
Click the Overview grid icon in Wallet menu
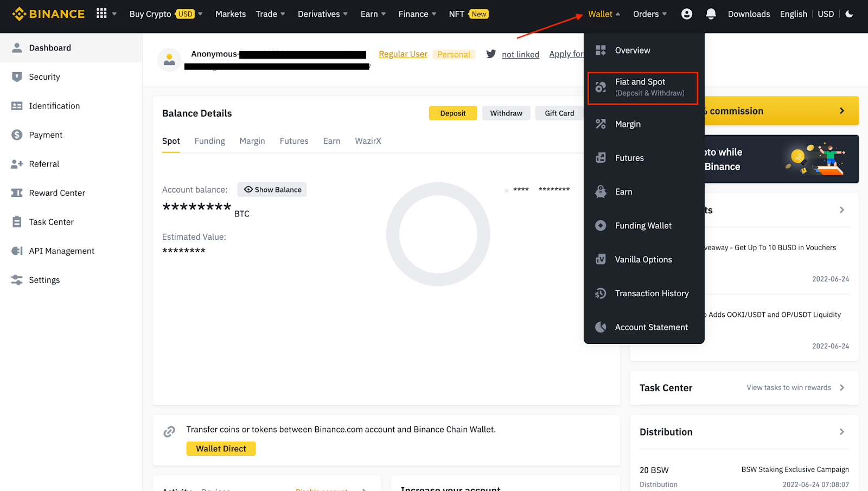point(601,50)
